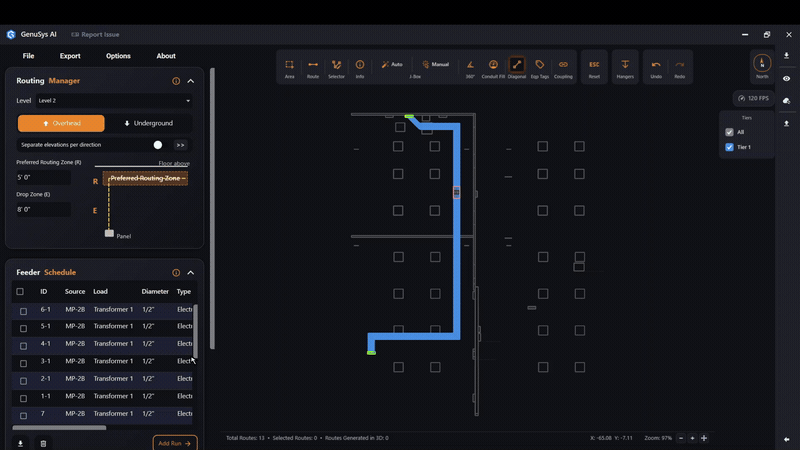Click the larger plus fit button

click(x=704, y=438)
